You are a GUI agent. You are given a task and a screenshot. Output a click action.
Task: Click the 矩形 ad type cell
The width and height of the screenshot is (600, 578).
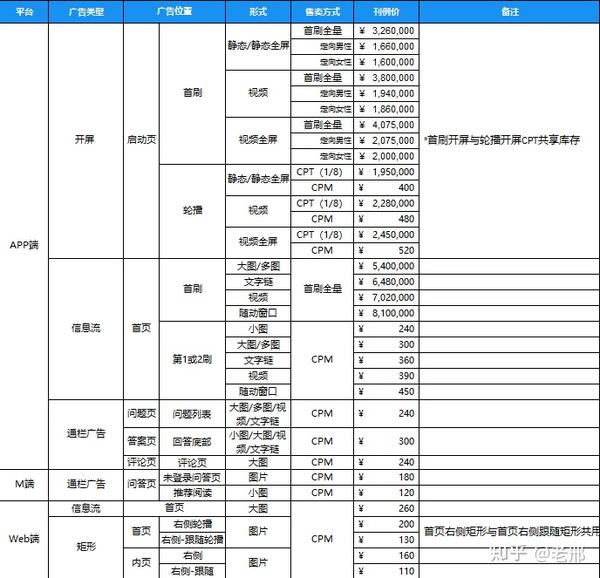pyautogui.click(x=86, y=547)
